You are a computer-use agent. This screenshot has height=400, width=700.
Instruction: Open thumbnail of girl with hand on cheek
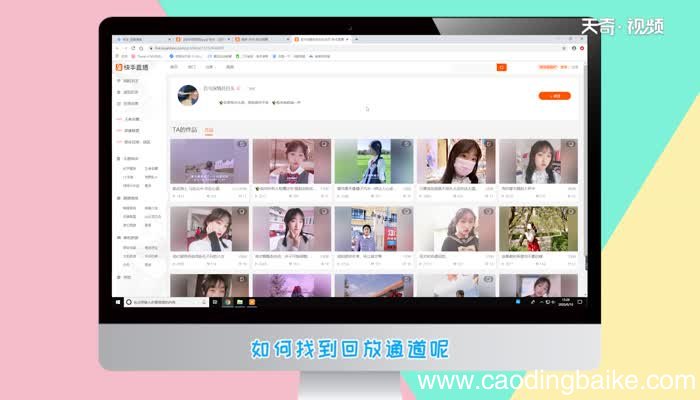pos(209,229)
